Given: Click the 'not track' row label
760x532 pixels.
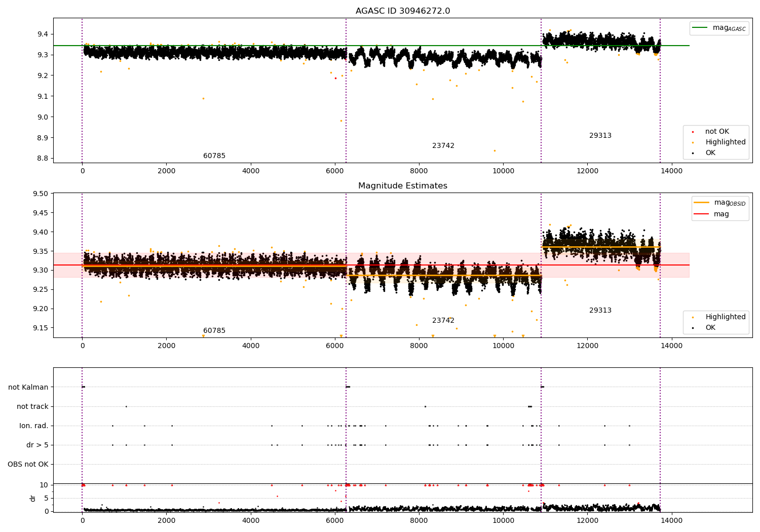Looking at the screenshot, I should (32, 407).
